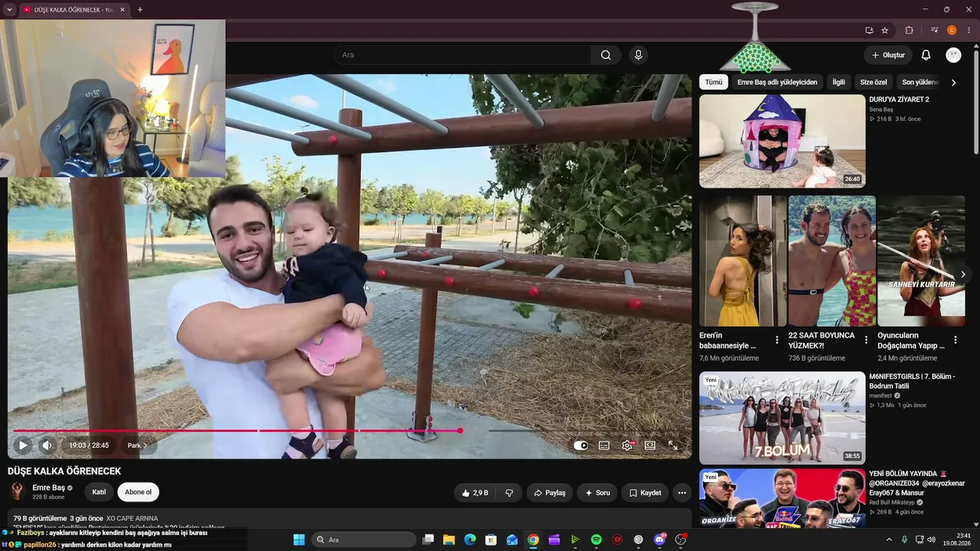The height and width of the screenshot is (551, 980).
Task: Open options for Eren'in babaannesiyle short
Action: pyautogui.click(x=777, y=340)
